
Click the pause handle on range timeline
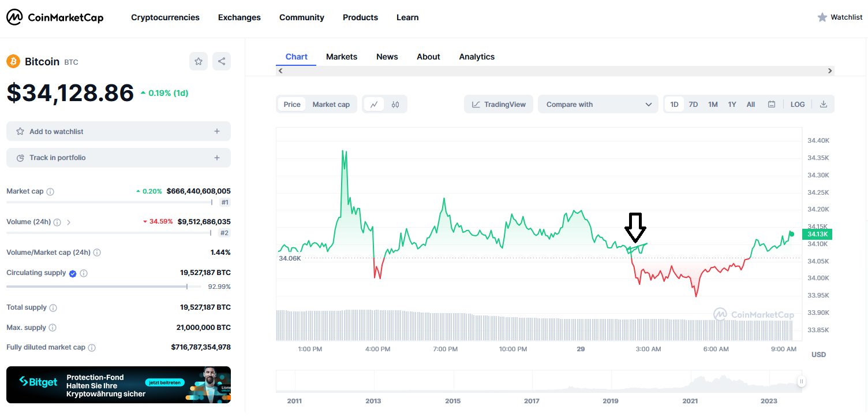(802, 381)
